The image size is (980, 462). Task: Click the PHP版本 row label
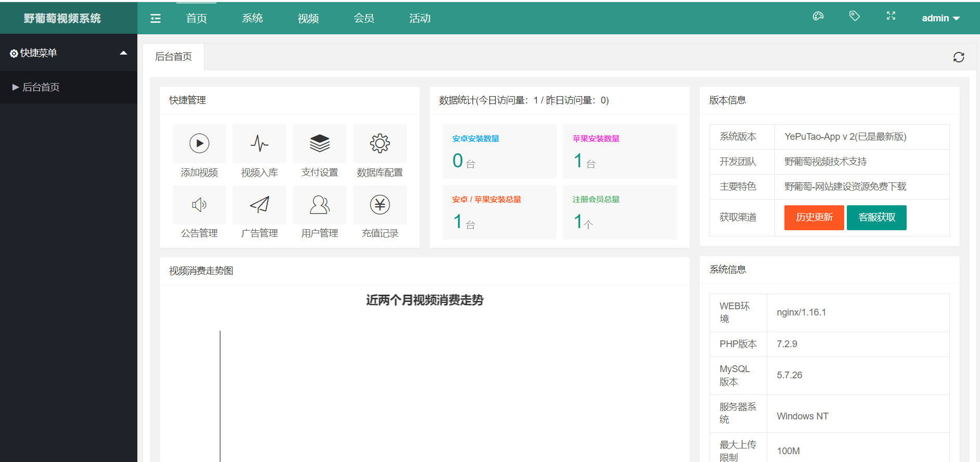tap(738, 344)
